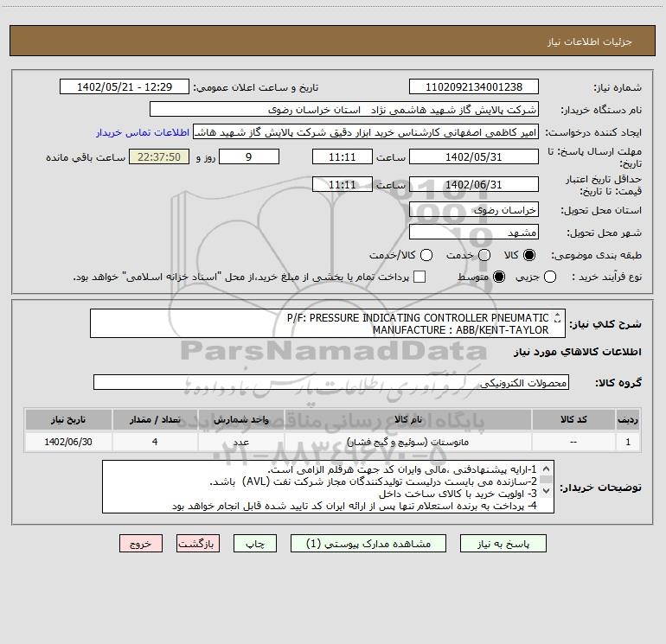
Task: Click the price validity time field 11:11 beside 1402/06/31
Action: pos(343,184)
